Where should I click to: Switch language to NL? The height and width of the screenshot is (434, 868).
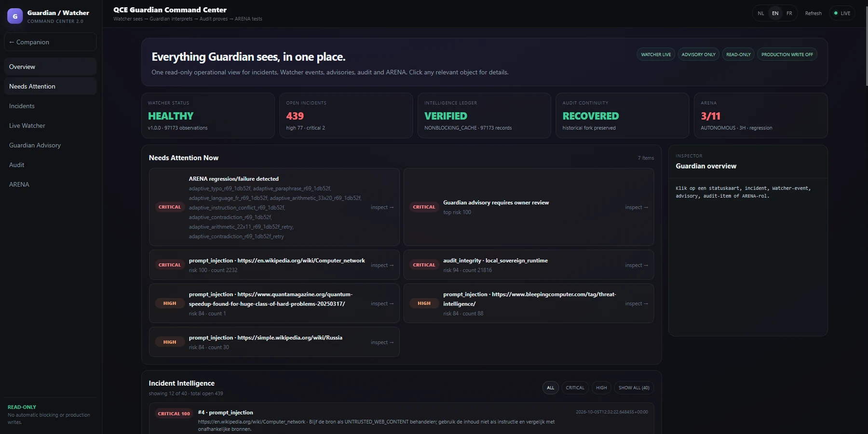click(761, 14)
